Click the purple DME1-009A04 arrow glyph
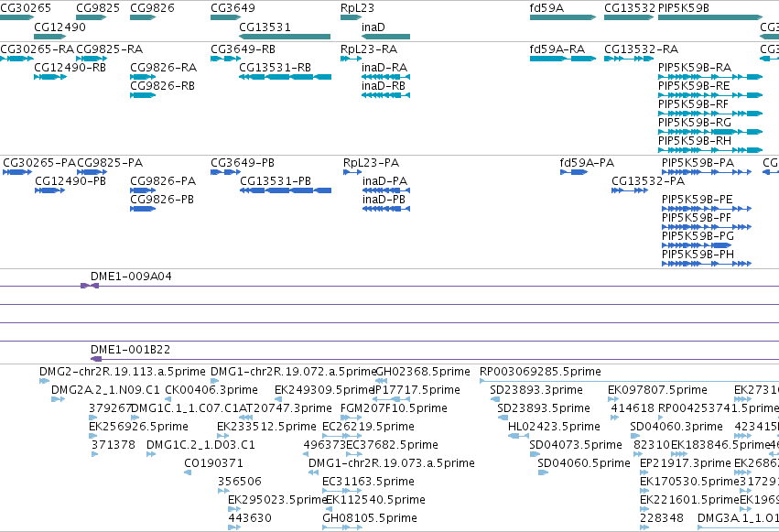 (x=90, y=286)
